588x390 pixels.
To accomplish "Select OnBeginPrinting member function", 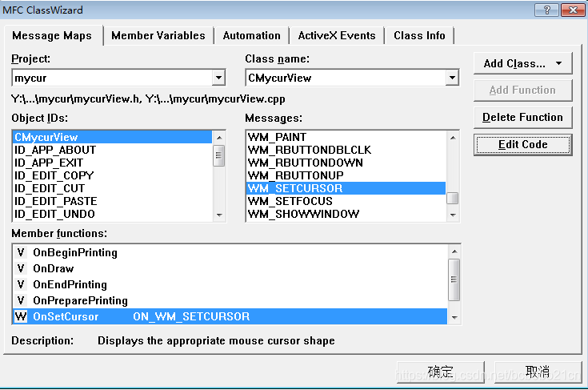I will [x=230, y=252].
